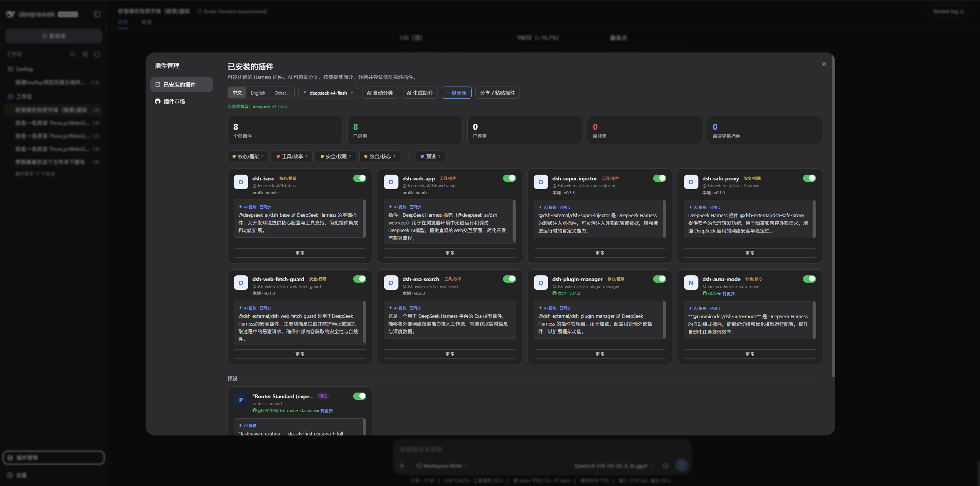
Task: Filter plugins by 核心/框架 category
Action: [x=248, y=156]
